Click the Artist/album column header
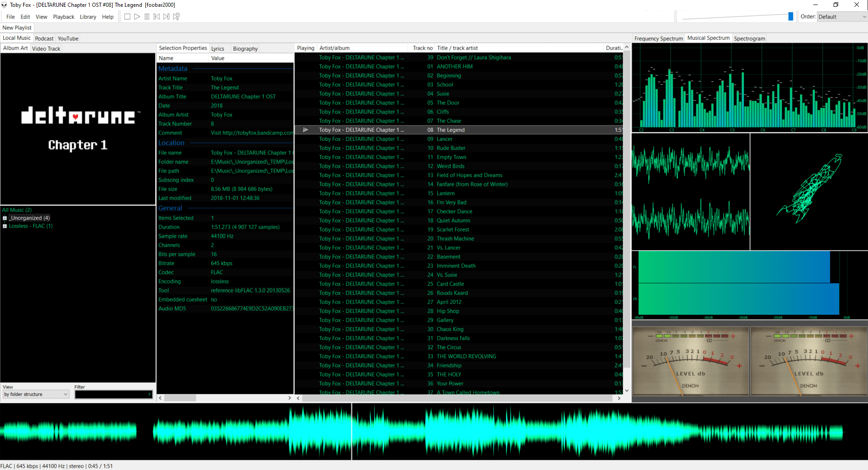Viewport: 868px width, 470px height. (362, 48)
